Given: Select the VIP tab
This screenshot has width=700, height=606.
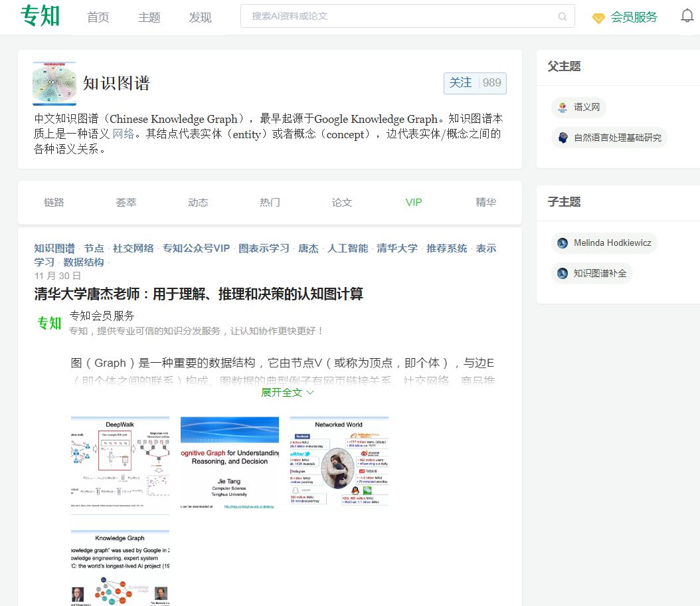Looking at the screenshot, I should 413,202.
